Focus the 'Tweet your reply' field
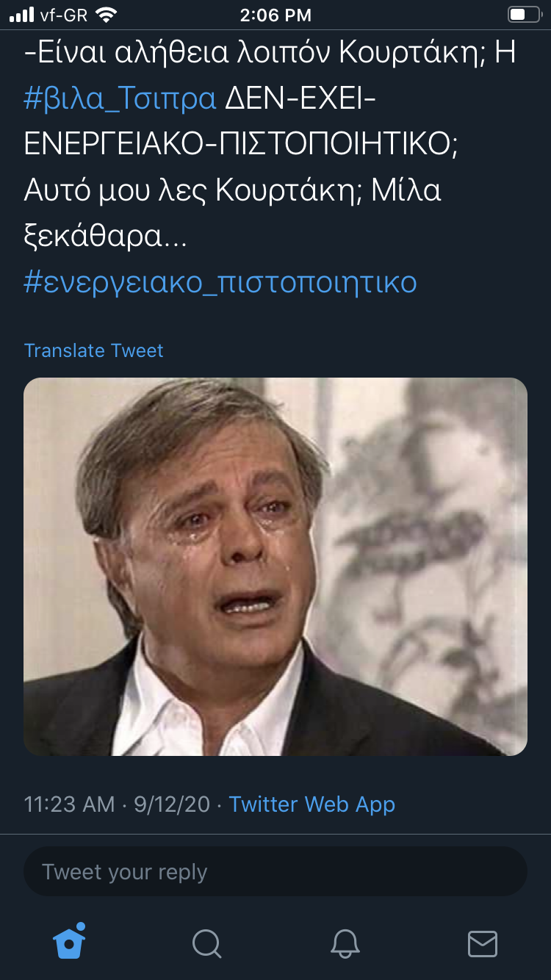The image size is (551, 980). [275, 872]
